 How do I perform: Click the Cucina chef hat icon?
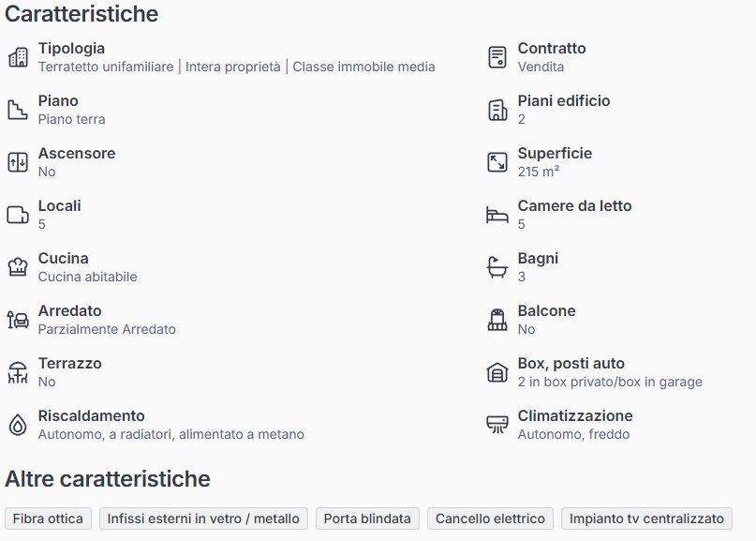18,267
